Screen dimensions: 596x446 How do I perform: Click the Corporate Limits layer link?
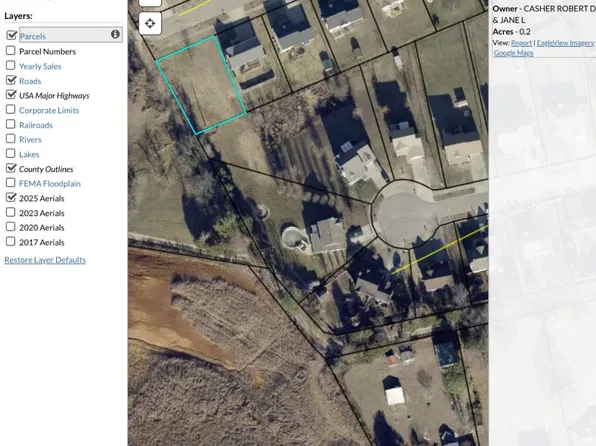click(x=49, y=110)
